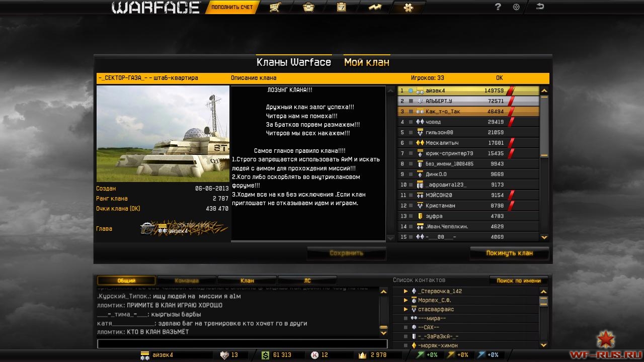Viewport: 644px width, 362px height.
Task: Select contact ---мира--
Action: coord(466,318)
